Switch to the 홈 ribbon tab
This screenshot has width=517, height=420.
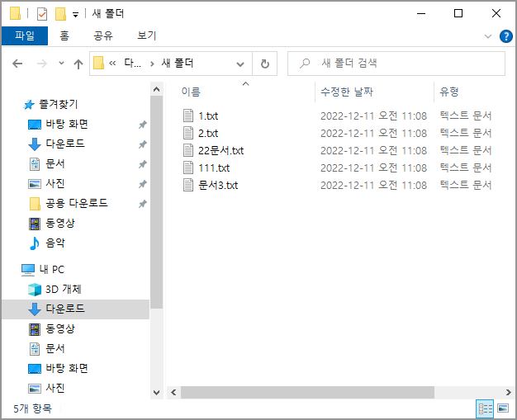coord(64,35)
